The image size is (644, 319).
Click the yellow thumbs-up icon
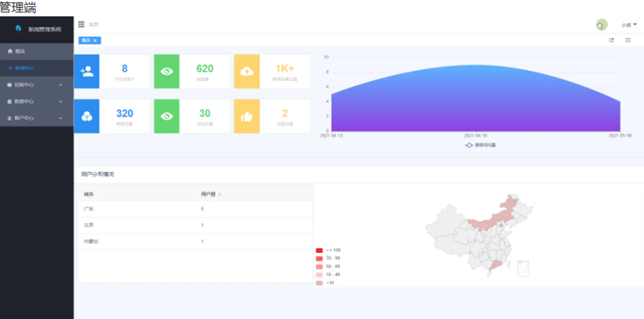(x=247, y=117)
